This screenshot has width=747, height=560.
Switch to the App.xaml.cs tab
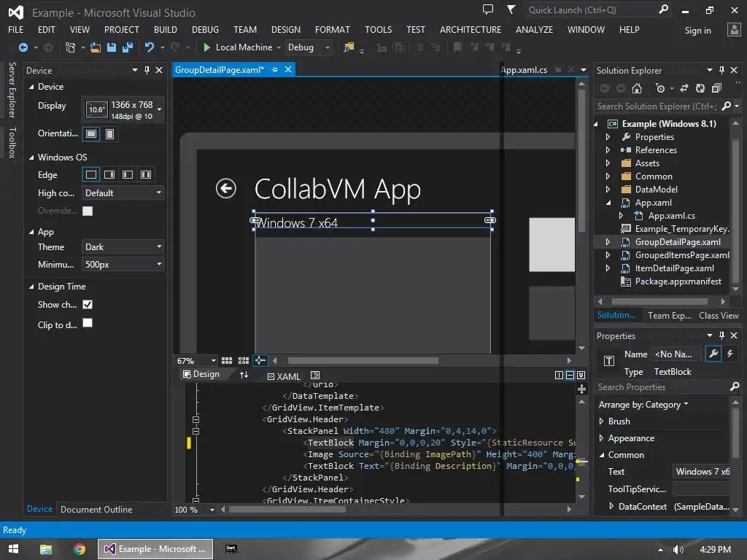click(x=524, y=70)
